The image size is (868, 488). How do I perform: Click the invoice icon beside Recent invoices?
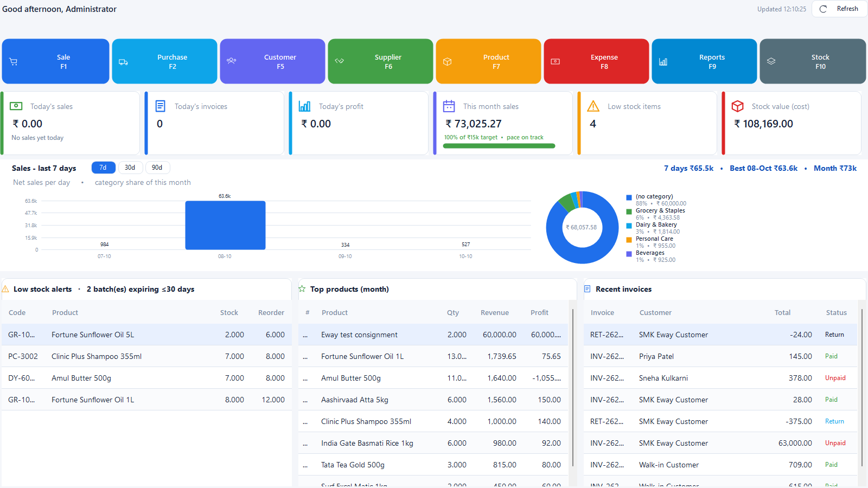pyautogui.click(x=588, y=289)
